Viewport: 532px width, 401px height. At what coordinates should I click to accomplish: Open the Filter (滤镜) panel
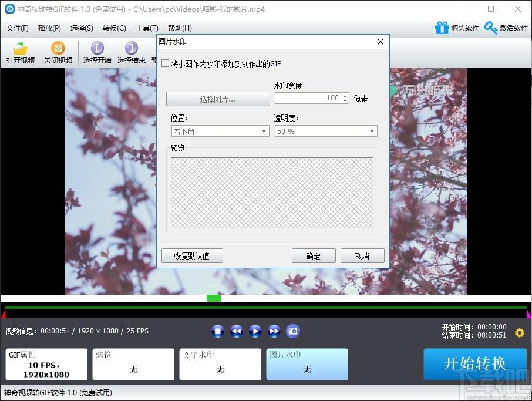pyautogui.click(x=133, y=364)
